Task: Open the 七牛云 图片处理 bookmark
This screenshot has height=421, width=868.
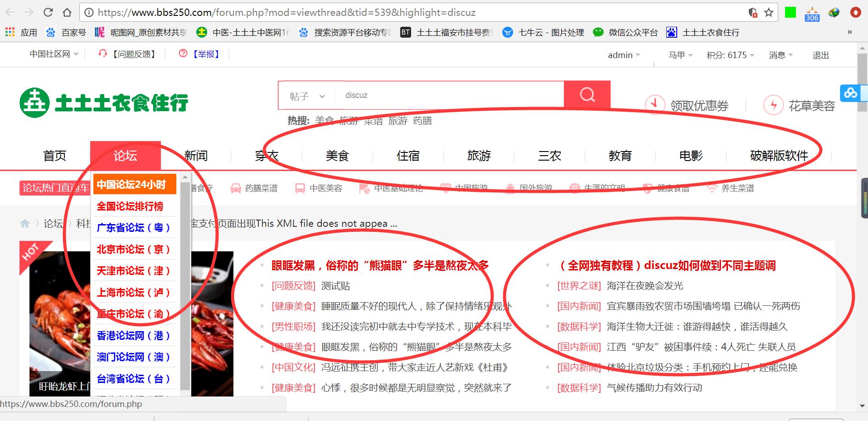Action: 543,32
